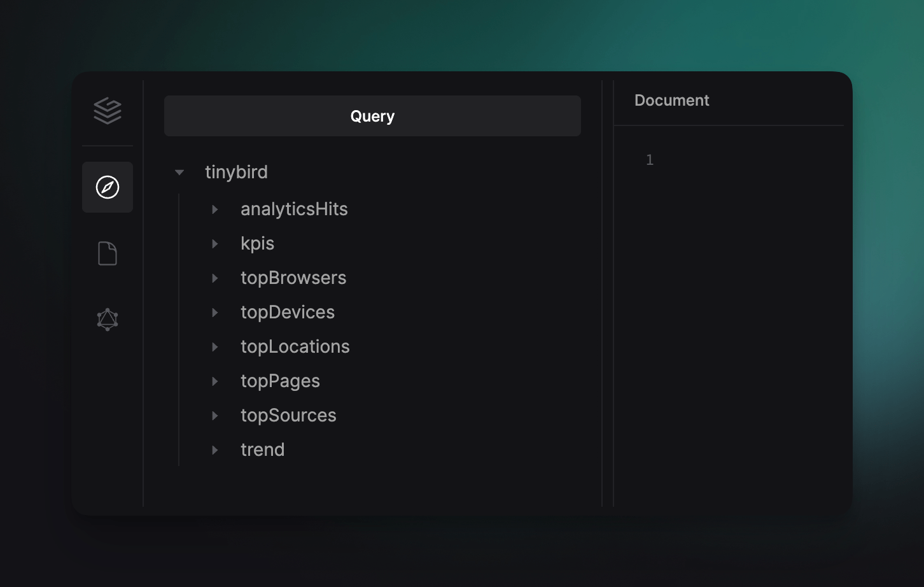This screenshot has width=924, height=587.
Task: Expand the kpis arrow
Action: point(215,244)
